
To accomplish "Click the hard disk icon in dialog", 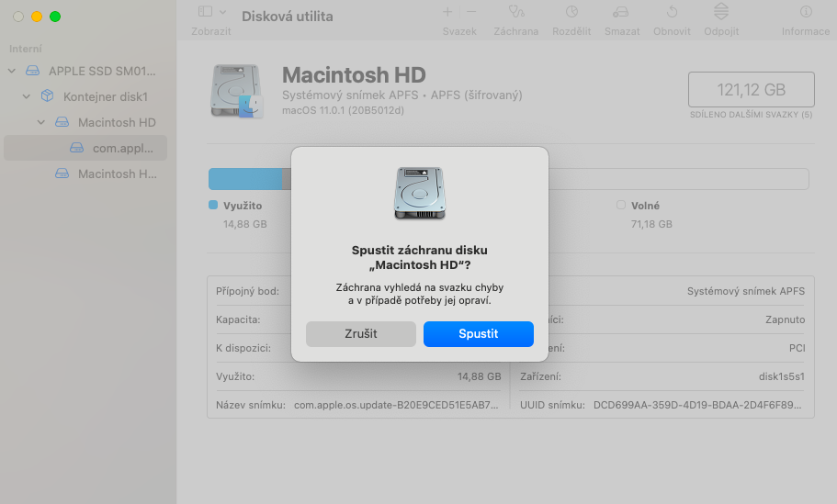I will point(420,193).
